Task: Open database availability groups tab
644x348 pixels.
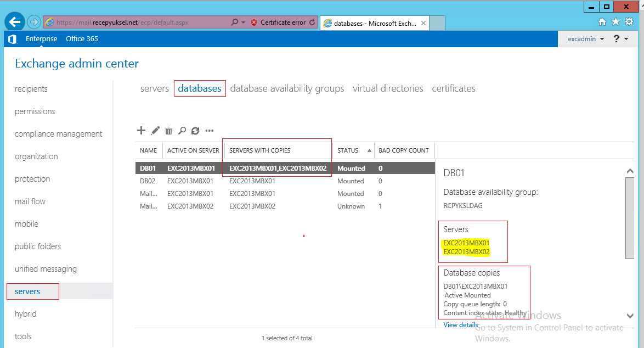Action: [287, 88]
